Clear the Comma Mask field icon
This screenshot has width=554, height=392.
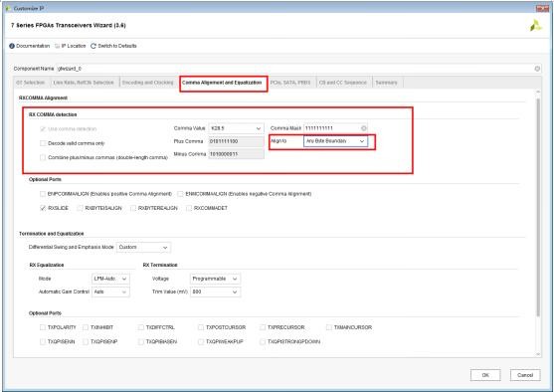point(364,128)
